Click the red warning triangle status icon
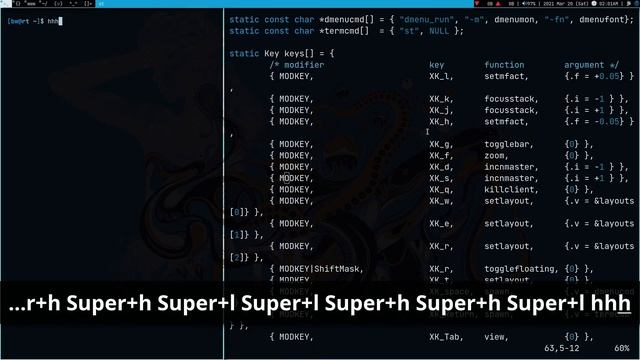Screen dimensions: 640x360 498,4
